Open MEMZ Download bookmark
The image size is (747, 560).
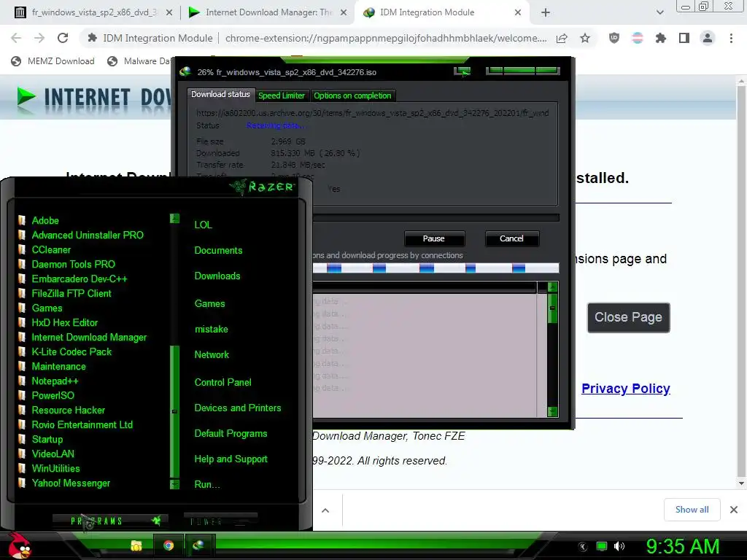coord(53,61)
